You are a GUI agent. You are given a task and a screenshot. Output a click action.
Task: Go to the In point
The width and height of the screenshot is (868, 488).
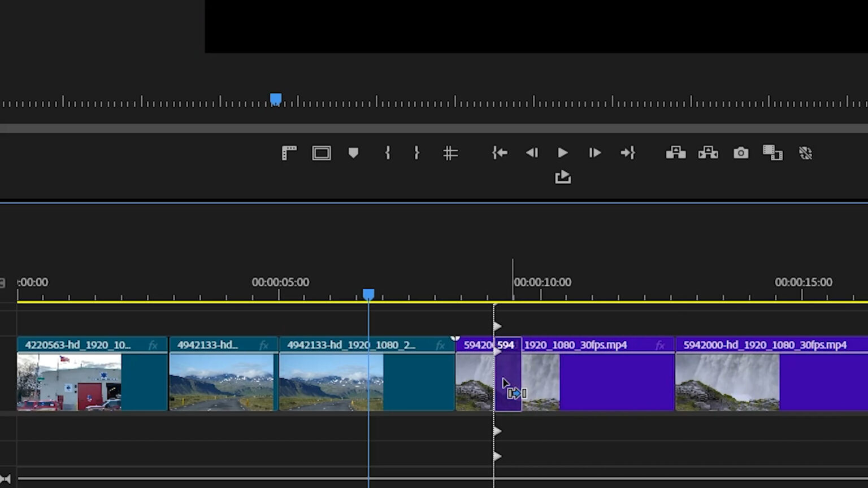click(500, 152)
